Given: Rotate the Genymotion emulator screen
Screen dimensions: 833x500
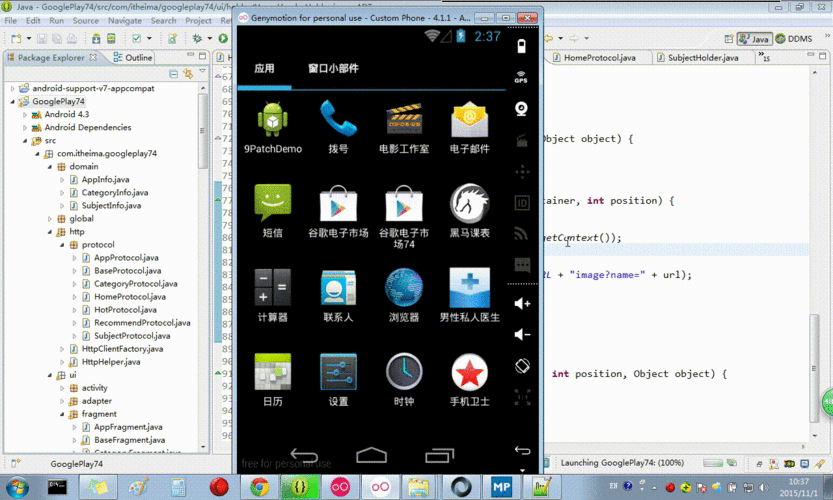Looking at the screenshot, I should (522, 366).
